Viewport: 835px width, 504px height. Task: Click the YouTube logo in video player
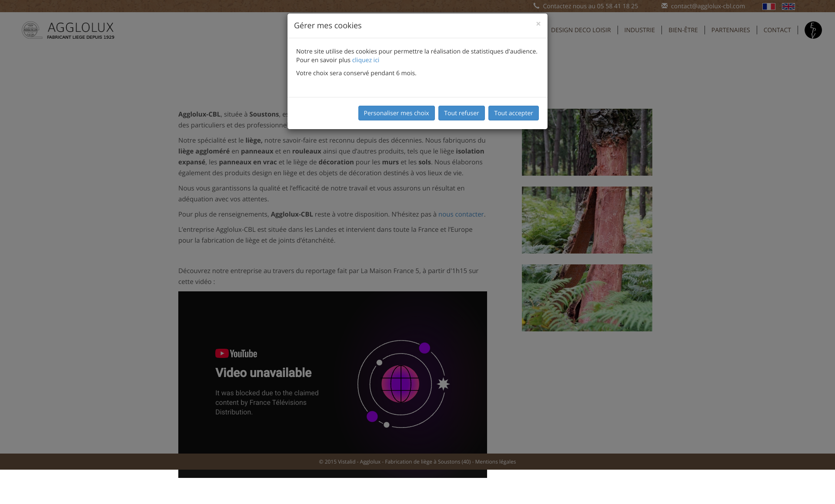point(236,354)
